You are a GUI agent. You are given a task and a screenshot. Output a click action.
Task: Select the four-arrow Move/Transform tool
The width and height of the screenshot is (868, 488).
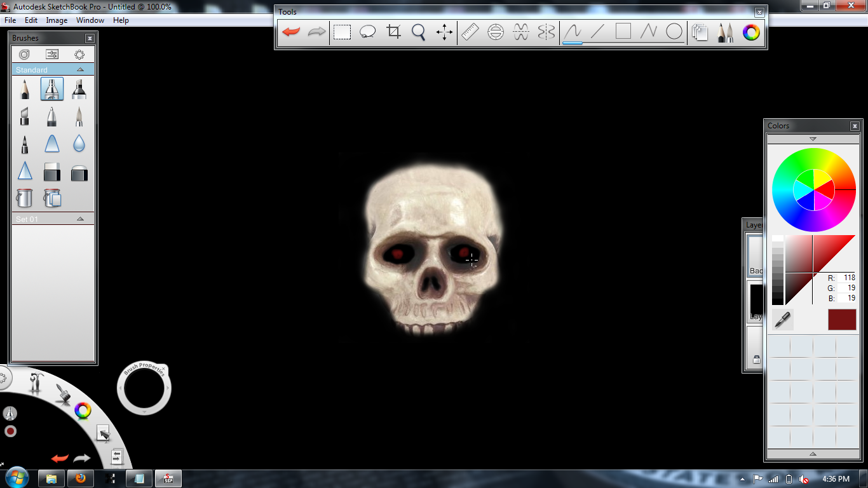444,32
